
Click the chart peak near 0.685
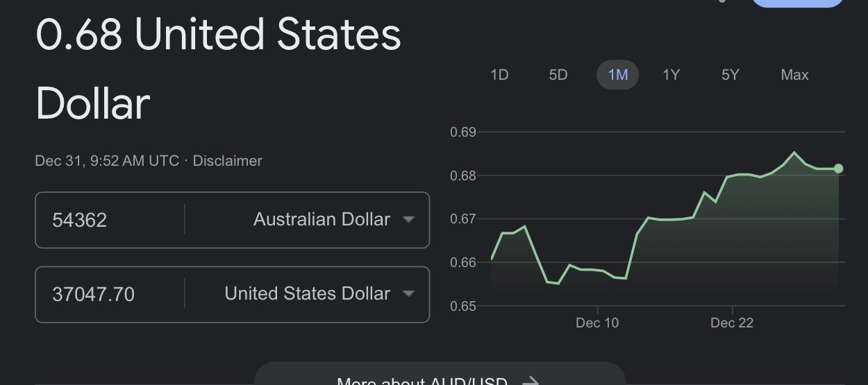(794, 153)
